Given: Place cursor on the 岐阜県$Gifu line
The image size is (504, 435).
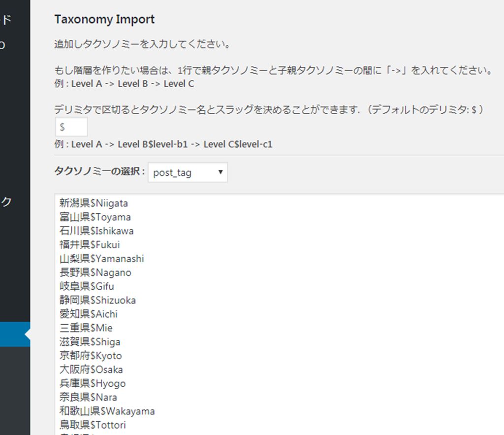Looking at the screenshot, I should coord(87,286).
